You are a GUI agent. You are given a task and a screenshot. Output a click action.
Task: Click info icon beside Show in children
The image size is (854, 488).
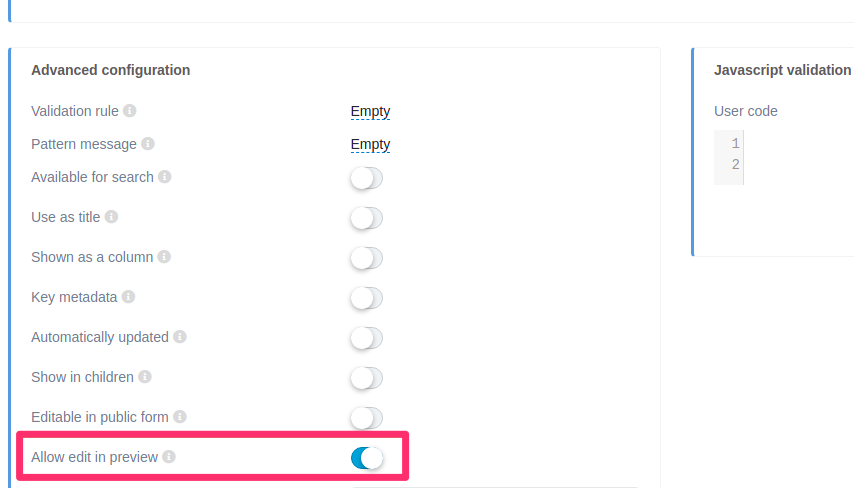tap(145, 377)
